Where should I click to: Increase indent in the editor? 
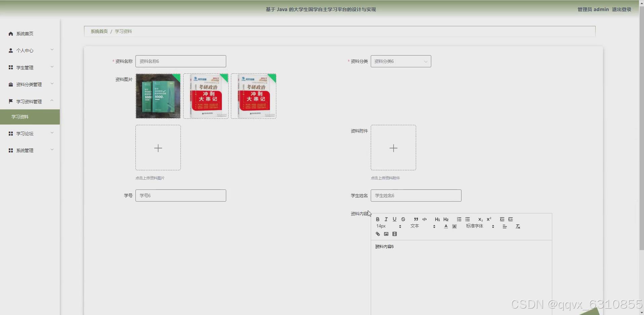coord(511,219)
